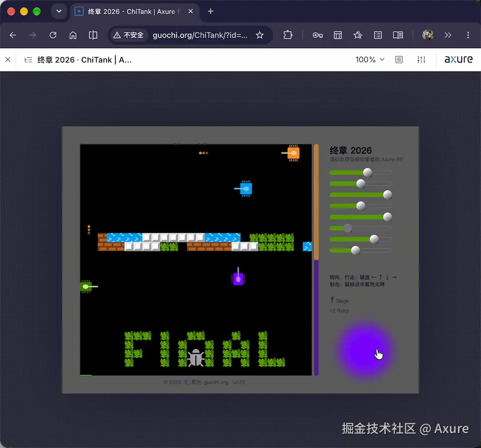Click the dimmed sixth slider knob

pos(347,228)
